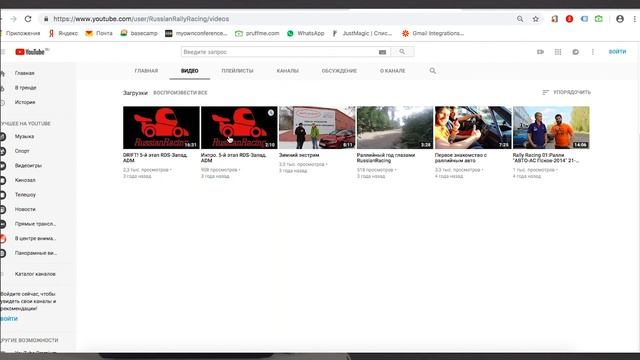Image resolution: width=640 pixels, height=360 pixels.
Task: Click the Войти link in sidebar prompt
Action: [x=9, y=318]
